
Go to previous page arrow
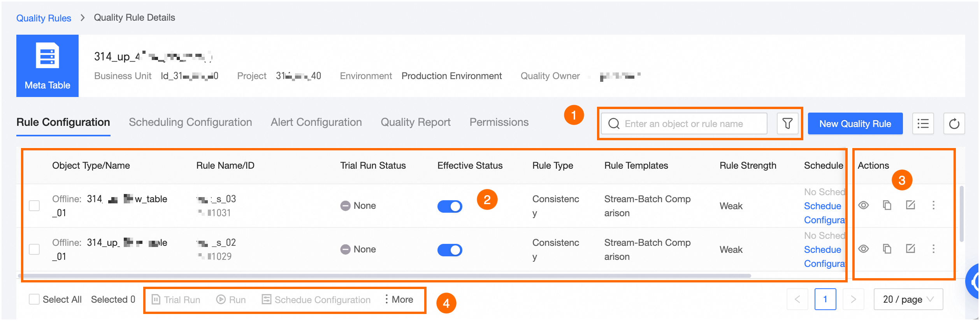click(797, 299)
